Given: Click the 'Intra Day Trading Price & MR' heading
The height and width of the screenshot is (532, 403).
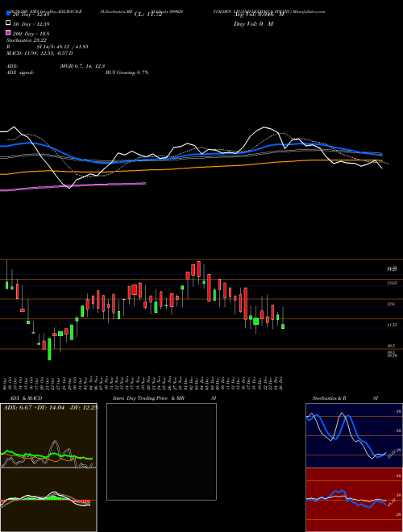Looking at the screenshot, I should point(148,398).
